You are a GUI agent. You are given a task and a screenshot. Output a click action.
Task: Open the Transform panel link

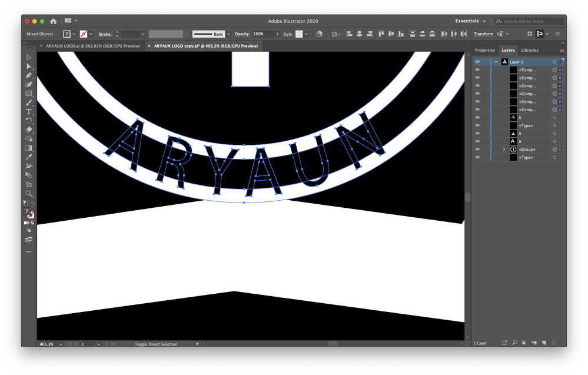[483, 34]
